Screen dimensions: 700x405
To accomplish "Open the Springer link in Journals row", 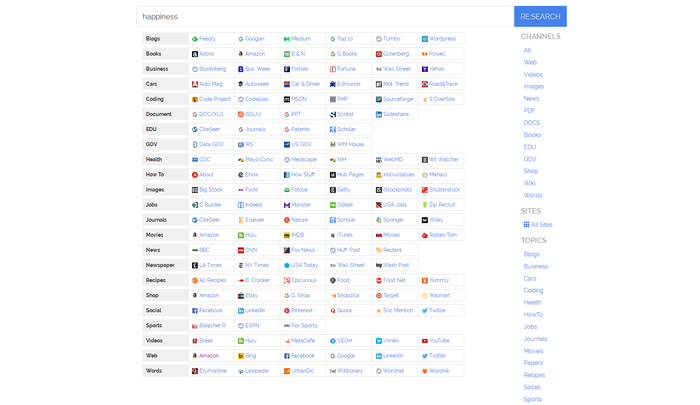I will (393, 220).
